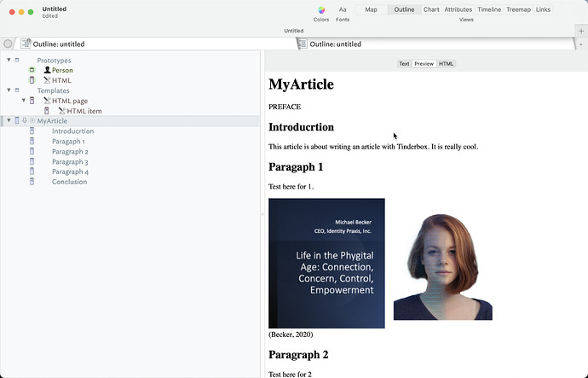Click the Untitled document title
This screenshot has height=378, width=588.
pos(54,9)
